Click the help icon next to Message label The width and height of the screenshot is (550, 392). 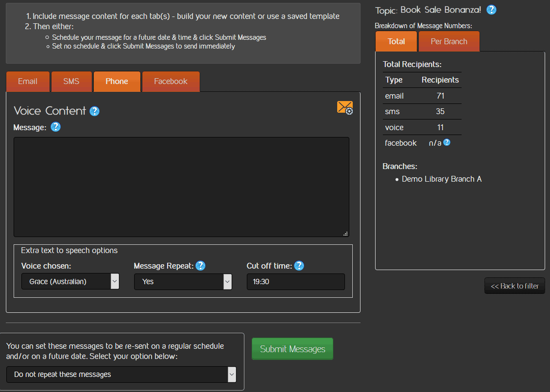pos(56,127)
